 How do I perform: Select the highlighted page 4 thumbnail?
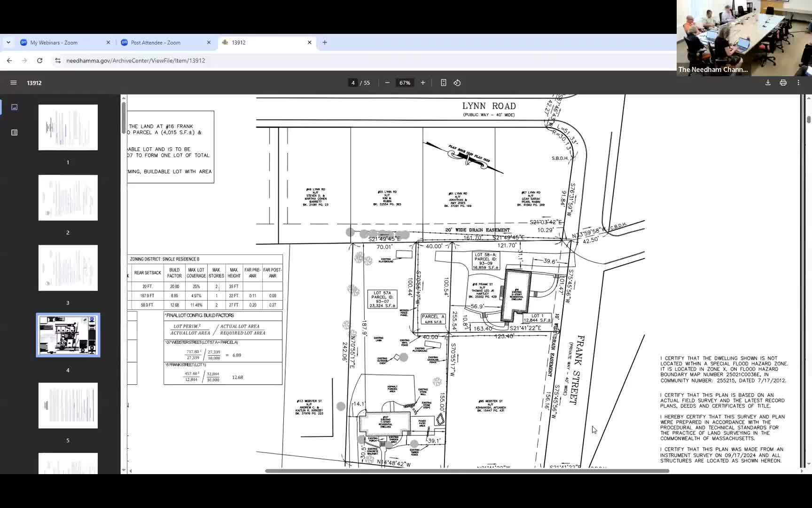[68, 335]
